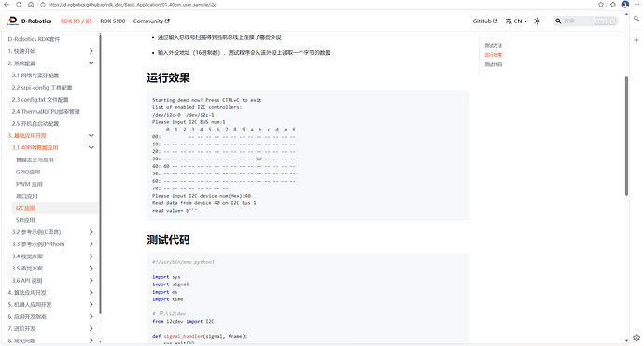Image resolution: width=644 pixels, height=346 pixels.
Task: Focus the documentation search box
Action: [x=585, y=21]
